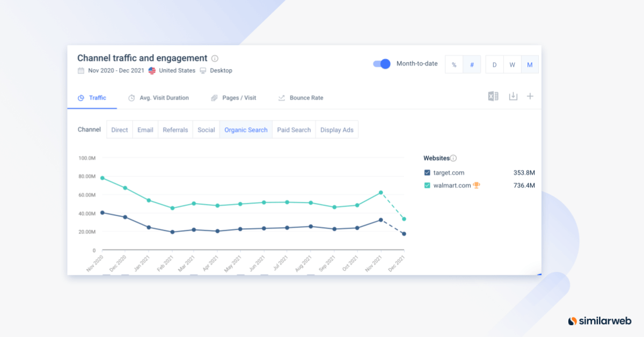Click the info icon next to Websites
Image resolution: width=644 pixels, height=337 pixels.
453,158
